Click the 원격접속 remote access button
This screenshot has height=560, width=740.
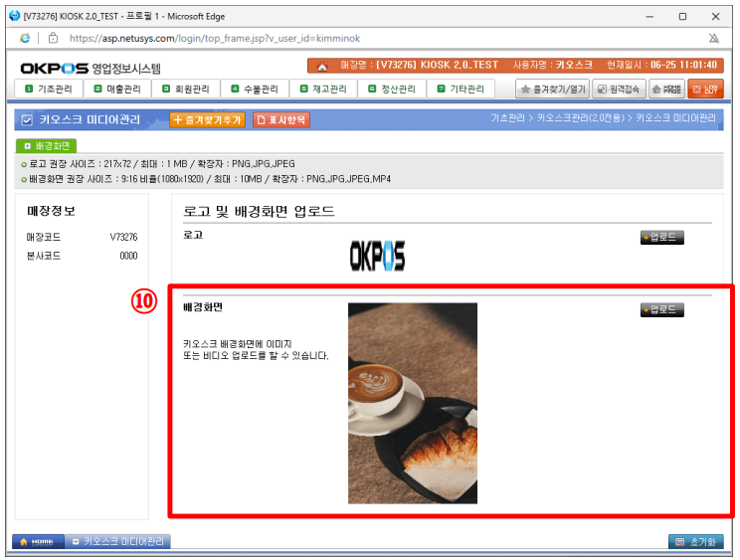click(618, 90)
